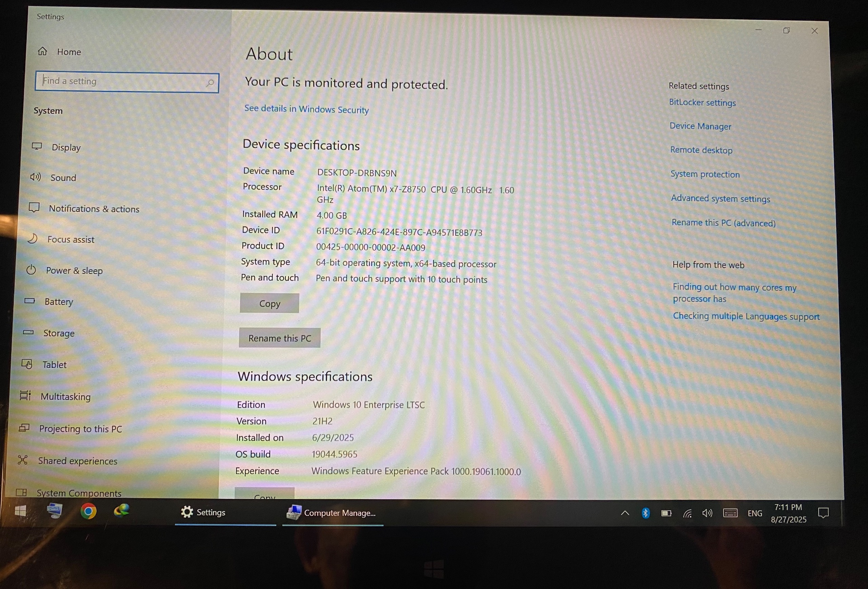Open Bluetooth tray icon
Image resolution: width=868 pixels, height=589 pixels.
pyautogui.click(x=645, y=513)
